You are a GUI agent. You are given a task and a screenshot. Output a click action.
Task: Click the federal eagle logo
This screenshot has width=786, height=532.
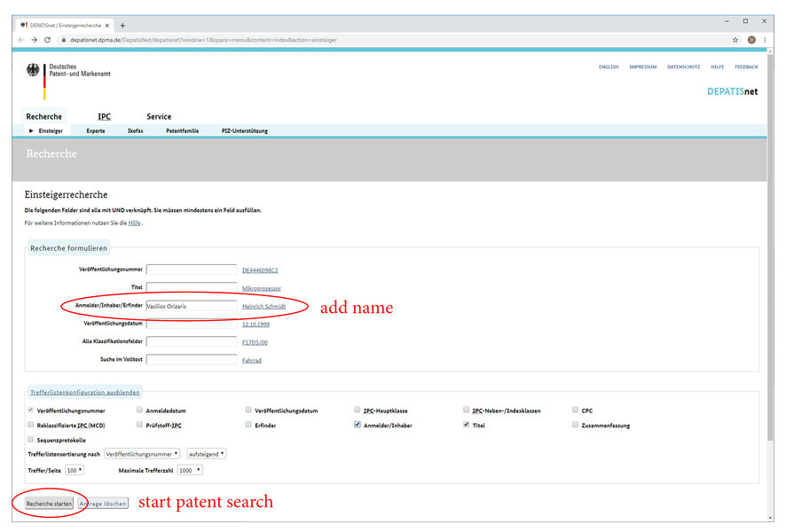(33, 70)
